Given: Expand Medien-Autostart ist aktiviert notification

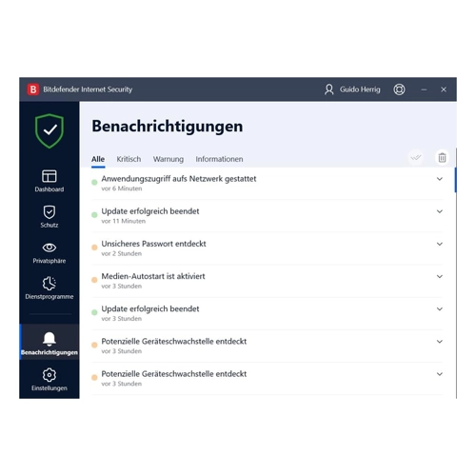Looking at the screenshot, I should [x=440, y=276].
